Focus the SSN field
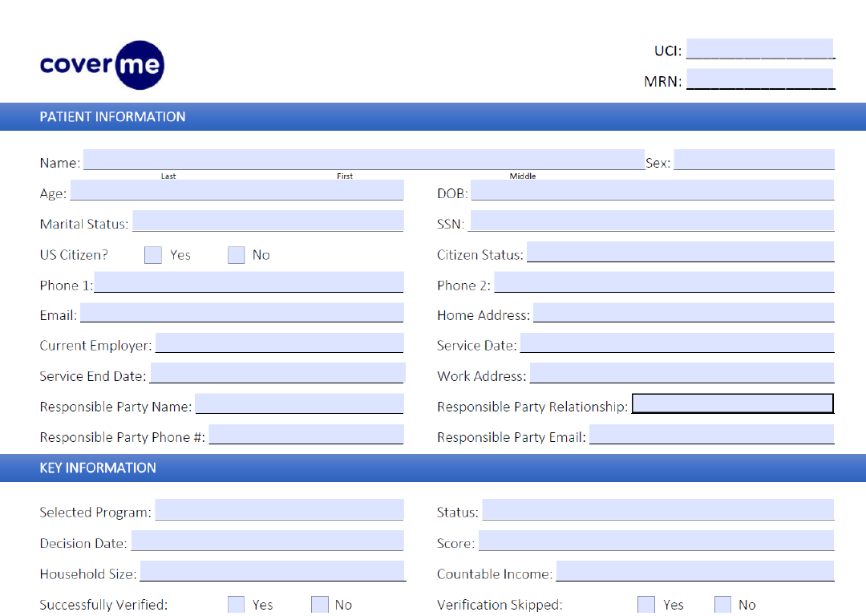Viewport: 866px width, 616px height. pyautogui.click(x=651, y=221)
